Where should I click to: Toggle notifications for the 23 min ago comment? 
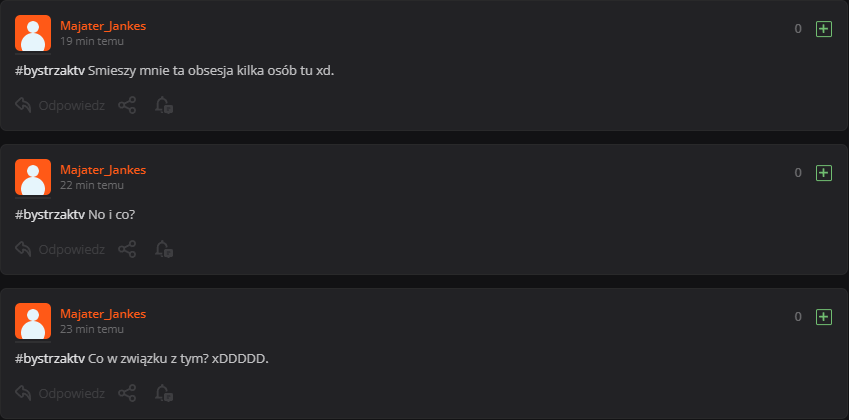coord(163,393)
